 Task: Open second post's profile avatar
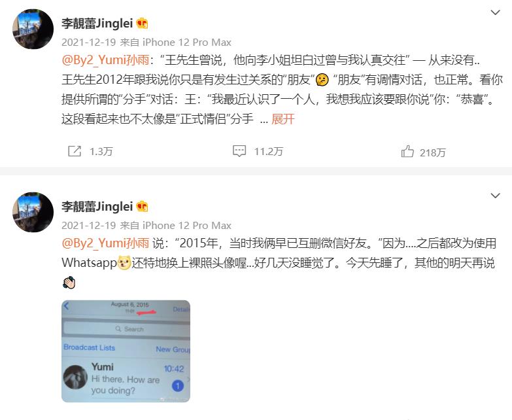click(33, 212)
